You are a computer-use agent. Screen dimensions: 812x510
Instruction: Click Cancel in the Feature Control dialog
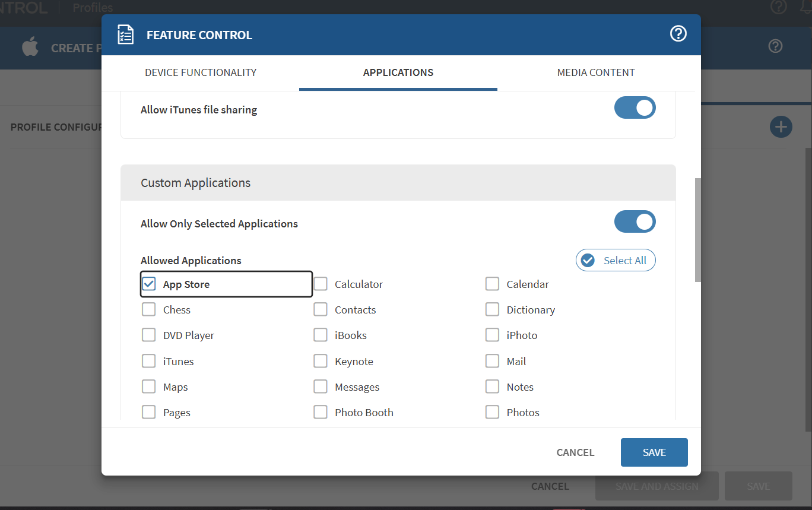pos(575,452)
